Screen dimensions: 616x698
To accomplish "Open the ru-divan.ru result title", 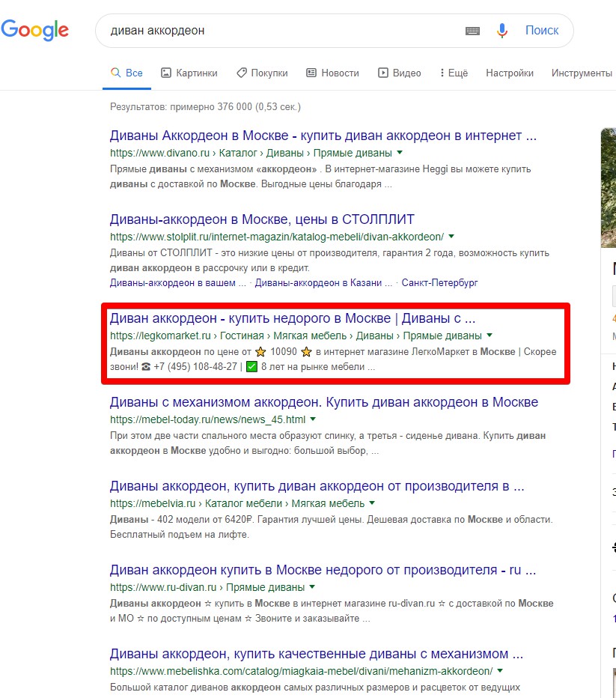I will coord(323,570).
